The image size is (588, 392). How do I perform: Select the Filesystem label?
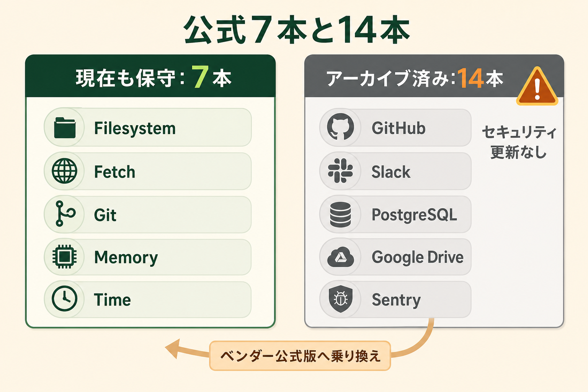tap(135, 128)
